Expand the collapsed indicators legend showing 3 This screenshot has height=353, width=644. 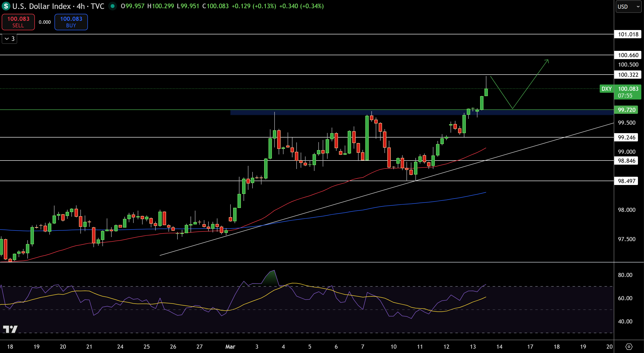click(9, 39)
